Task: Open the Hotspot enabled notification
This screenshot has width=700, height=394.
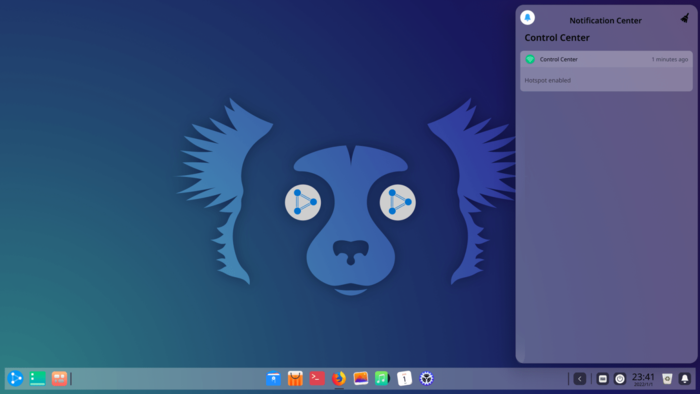Action: 606,71
